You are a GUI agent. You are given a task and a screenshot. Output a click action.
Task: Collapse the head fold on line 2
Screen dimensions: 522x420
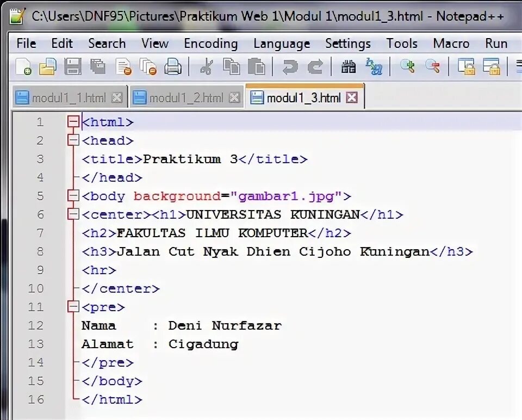point(73,140)
